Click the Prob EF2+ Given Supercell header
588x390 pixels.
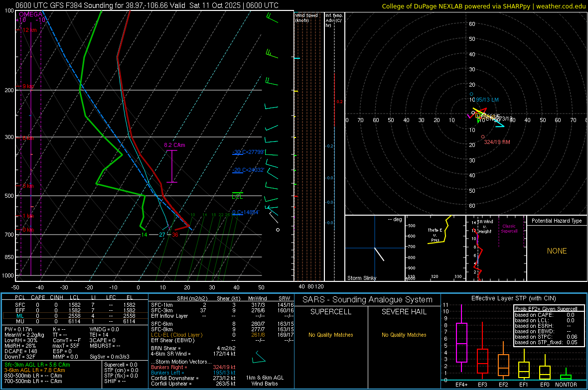546,309
